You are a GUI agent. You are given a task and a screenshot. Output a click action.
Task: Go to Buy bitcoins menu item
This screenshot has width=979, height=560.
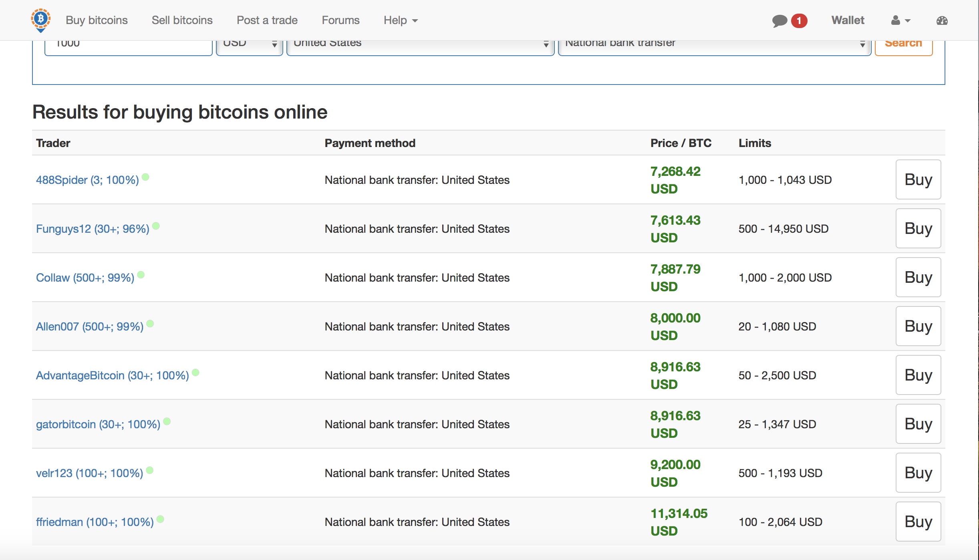point(97,20)
